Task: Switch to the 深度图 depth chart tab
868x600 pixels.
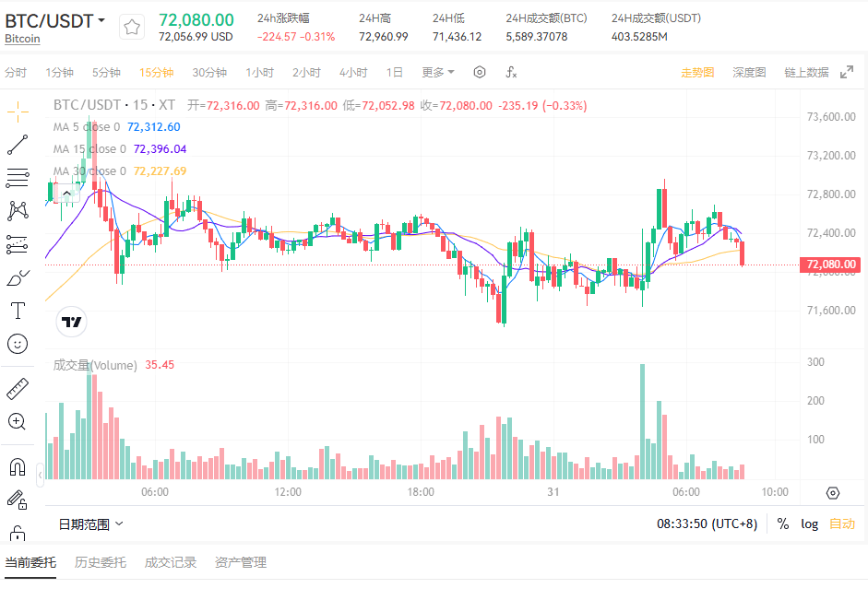Action: [x=749, y=72]
